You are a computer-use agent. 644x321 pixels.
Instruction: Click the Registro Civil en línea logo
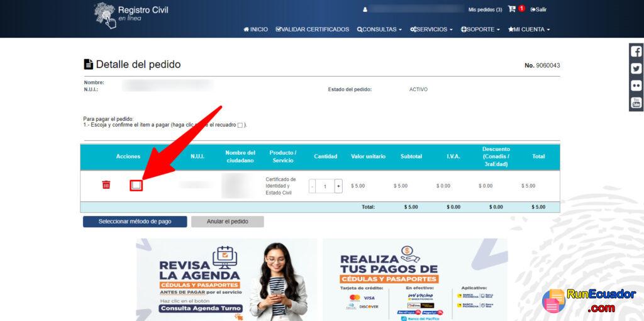pyautogui.click(x=131, y=15)
